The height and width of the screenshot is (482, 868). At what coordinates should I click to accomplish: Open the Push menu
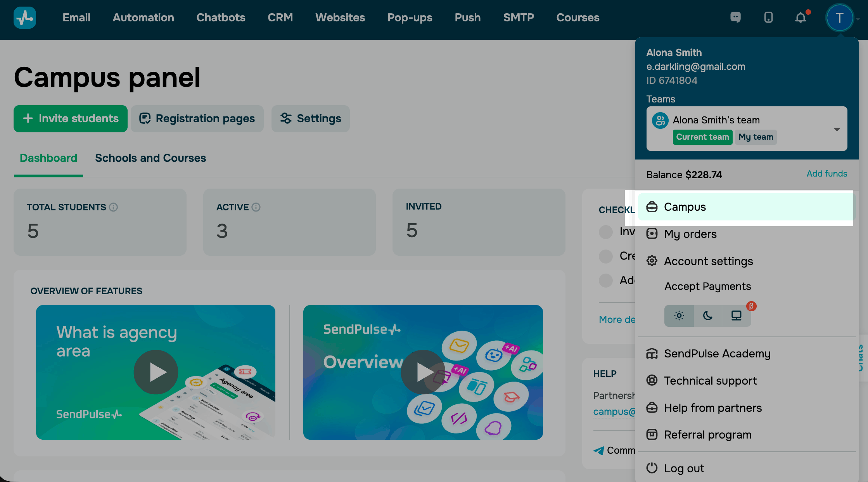(468, 17)
